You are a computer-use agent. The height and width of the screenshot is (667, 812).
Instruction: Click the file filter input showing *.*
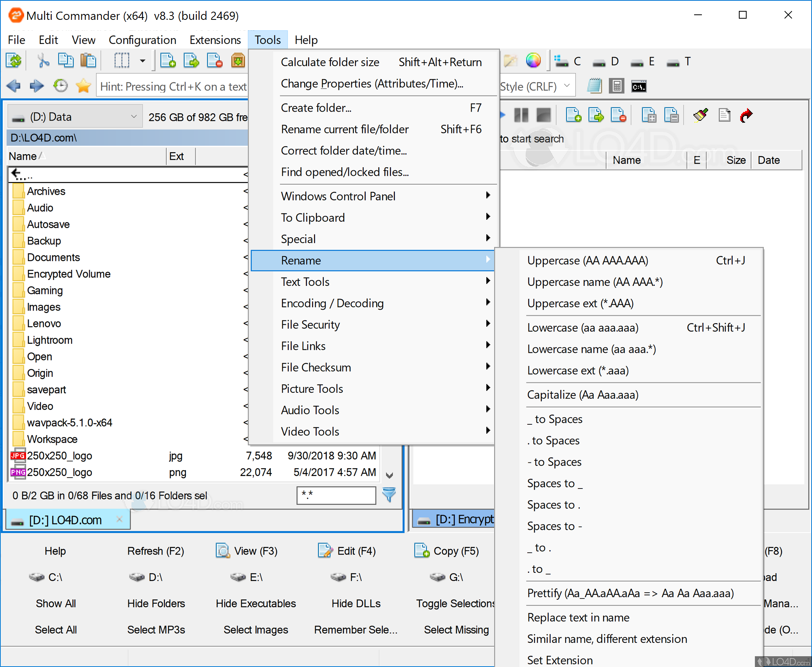(336, 495)
